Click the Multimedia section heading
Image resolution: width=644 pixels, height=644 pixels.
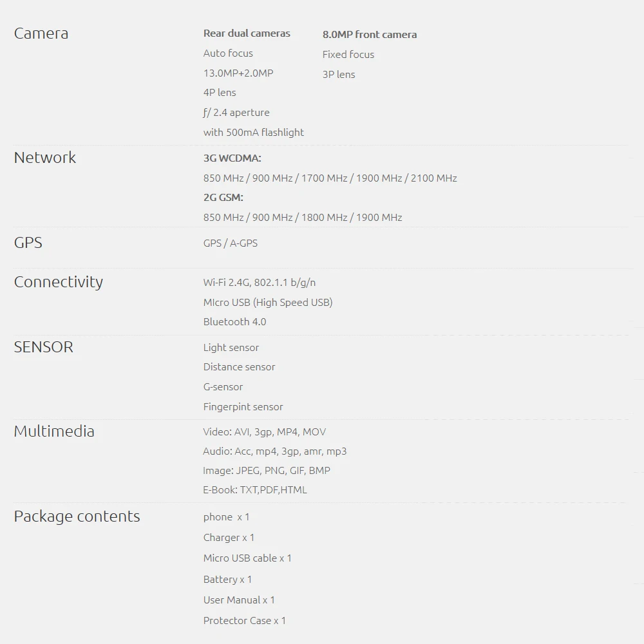click(54, 431)
